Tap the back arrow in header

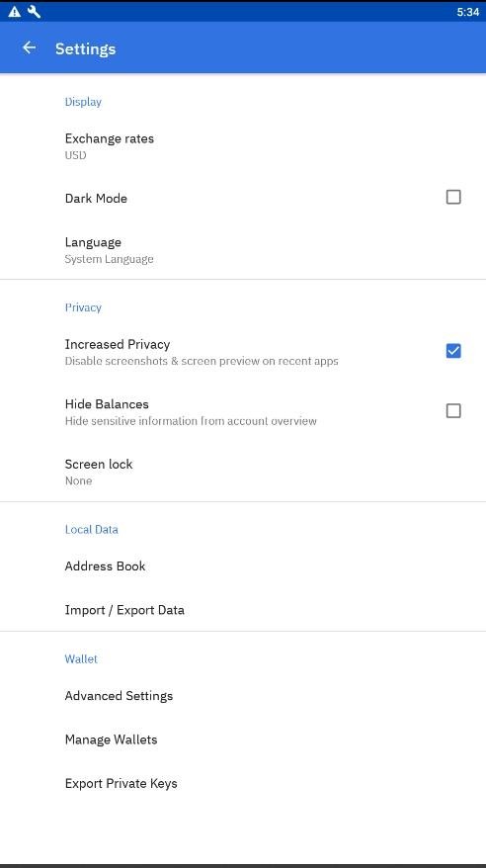pyautogui.click(x=29, y=48)
